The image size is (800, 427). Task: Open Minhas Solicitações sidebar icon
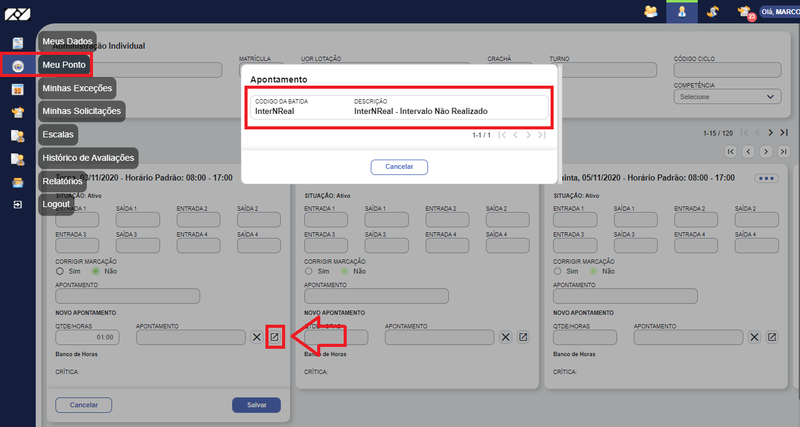tap(18, 112)
